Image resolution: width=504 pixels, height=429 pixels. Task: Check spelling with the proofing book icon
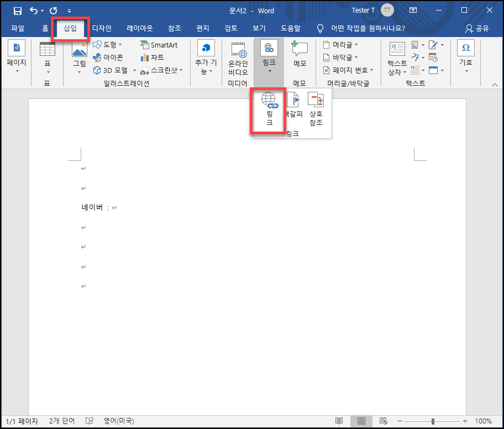pos(90,421)
